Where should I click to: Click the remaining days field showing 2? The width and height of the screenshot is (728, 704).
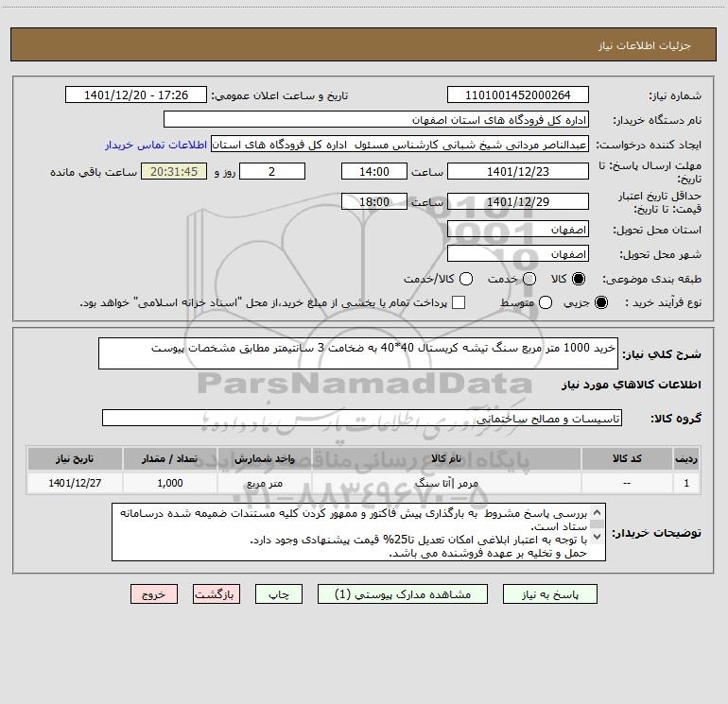pos(272,171)
